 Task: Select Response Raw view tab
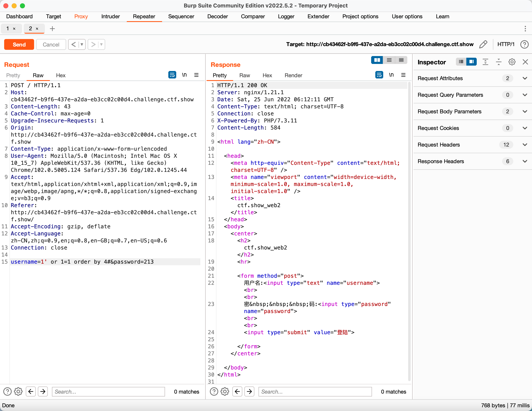245,75
